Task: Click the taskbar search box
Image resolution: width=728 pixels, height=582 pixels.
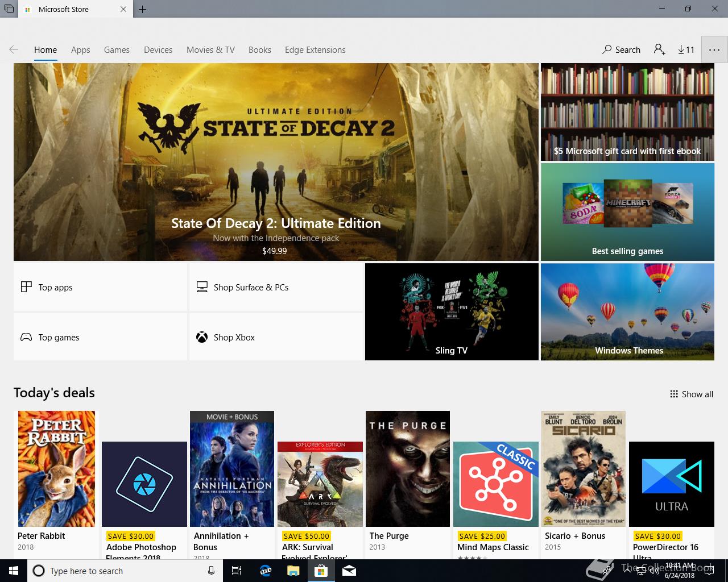Action: pyautogui.click(x=125, y=571)
